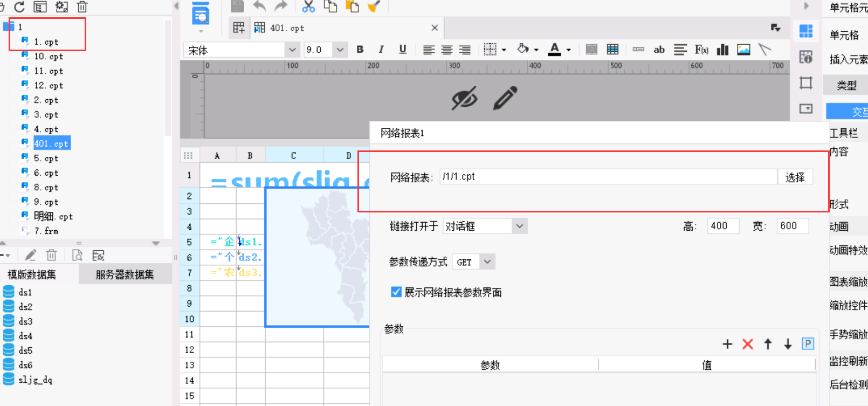Expand the font color dropdown arrow
Viewport: 868px width, 406px height.
point(568,50)
